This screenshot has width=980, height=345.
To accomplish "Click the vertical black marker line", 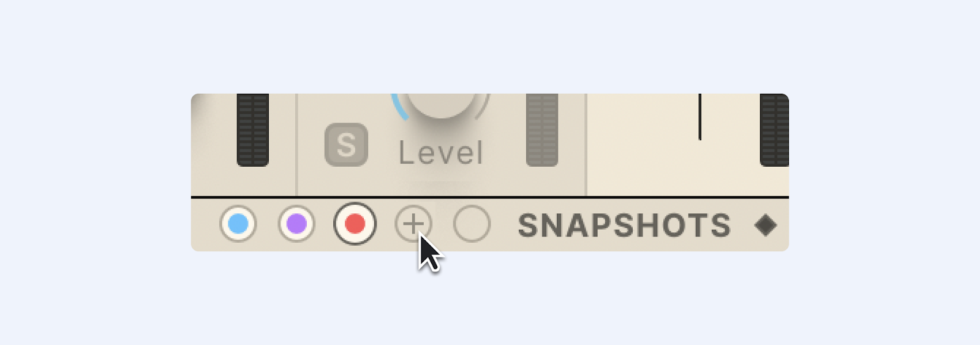I will coord(699,116).
